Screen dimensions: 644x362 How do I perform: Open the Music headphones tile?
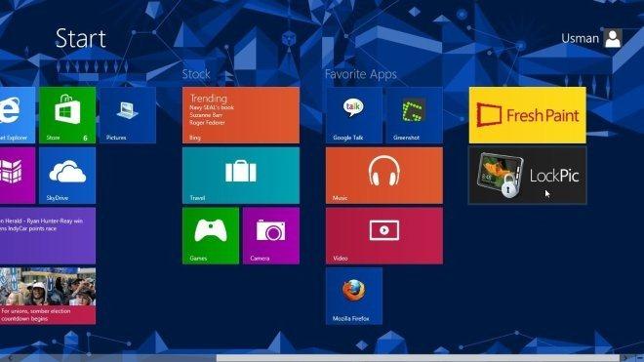384,176
